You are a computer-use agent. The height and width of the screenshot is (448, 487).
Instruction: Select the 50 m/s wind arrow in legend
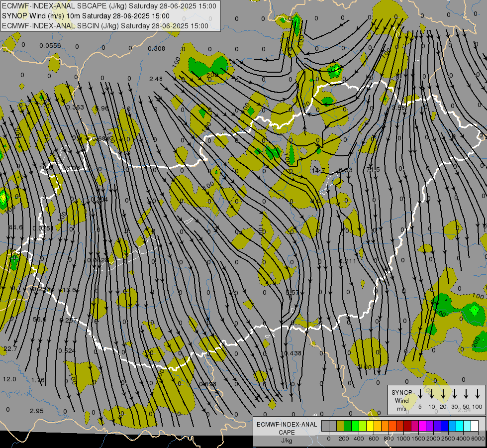466,394
